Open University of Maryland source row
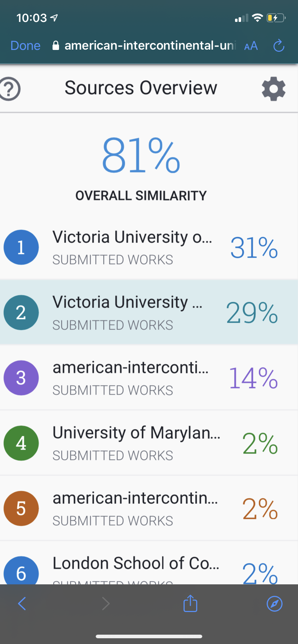This screenshot has width=298, height=644. (149, 443)
